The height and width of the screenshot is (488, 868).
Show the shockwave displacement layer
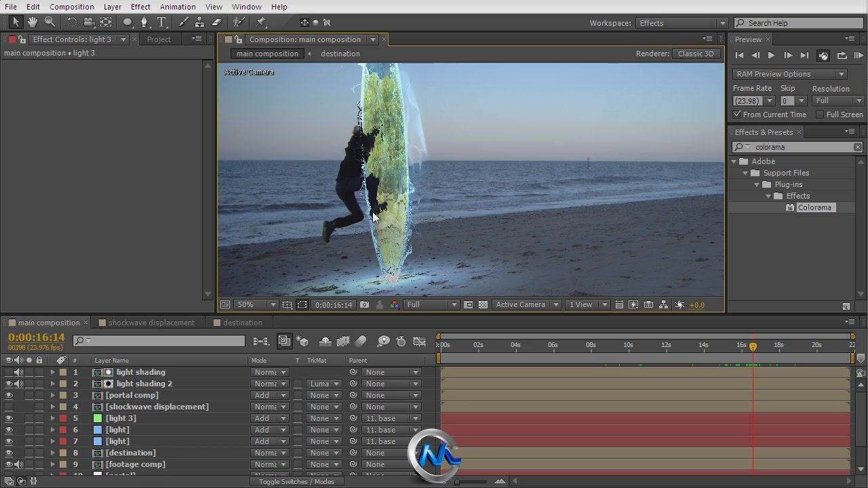[9, 407]
